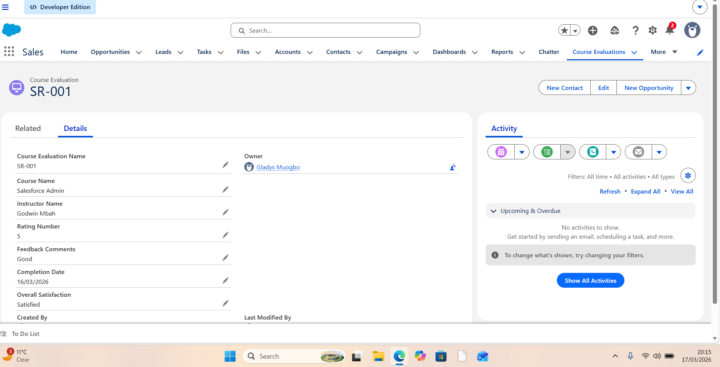Open the Windows Start button
Viewport: 720px width, 367px height.
pyautogui.click(x=230, y=356)
